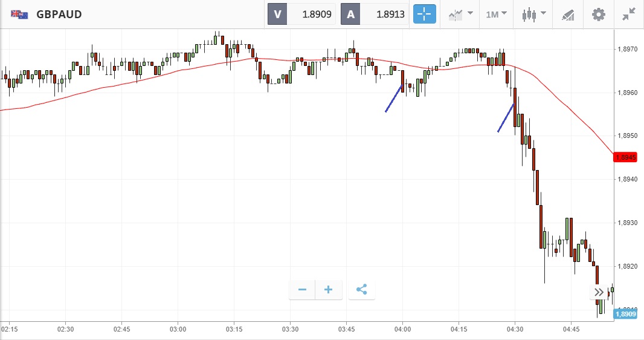This screenshot has width=644, height=340.
Task: Open the drawing tools
Action: pos(568,14)
